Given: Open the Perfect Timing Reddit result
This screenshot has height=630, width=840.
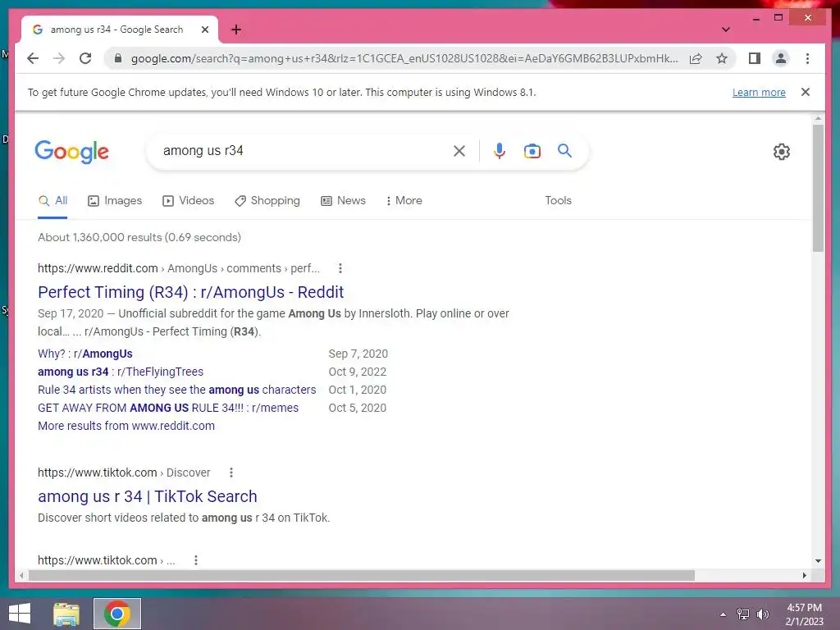Looking at the screenshot, I should click(190, 292).
